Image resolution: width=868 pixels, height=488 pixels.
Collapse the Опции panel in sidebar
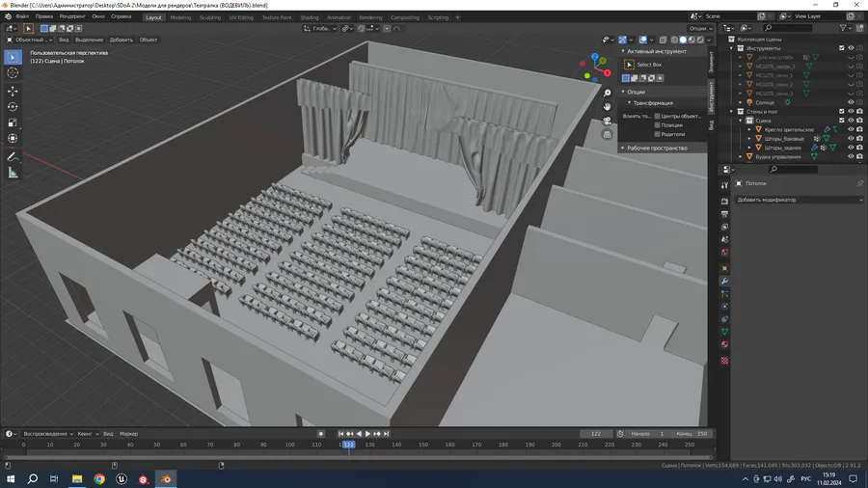(x=623, y=92)
